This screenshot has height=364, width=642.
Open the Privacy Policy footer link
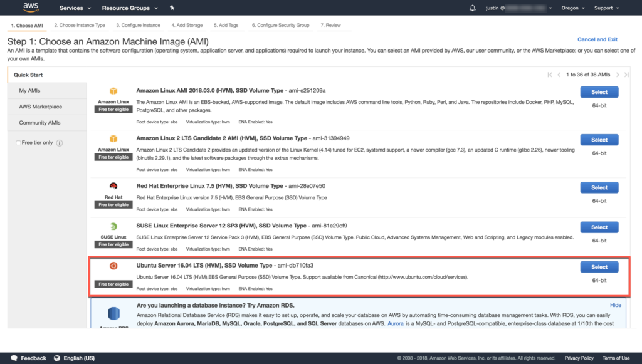(x=579, y=358)
